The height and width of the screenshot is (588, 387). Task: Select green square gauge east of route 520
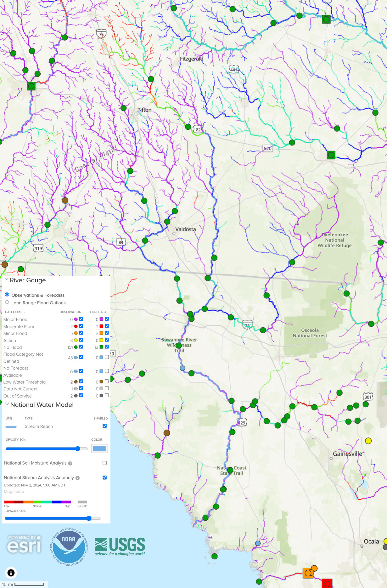331,155
